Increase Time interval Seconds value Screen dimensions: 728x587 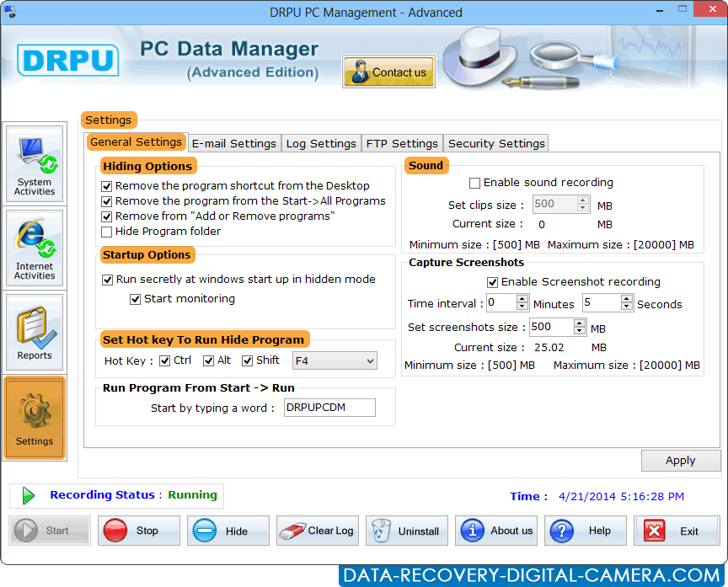point(627,299)
